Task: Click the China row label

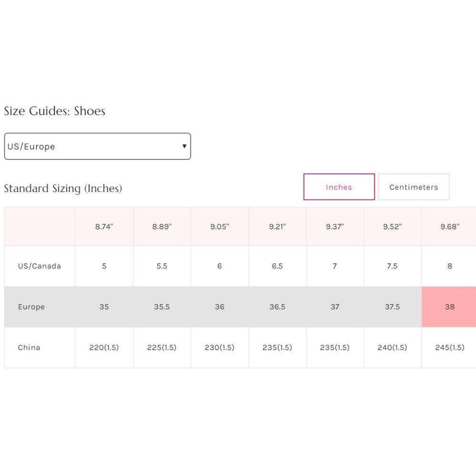Action: tap(29, 347)
